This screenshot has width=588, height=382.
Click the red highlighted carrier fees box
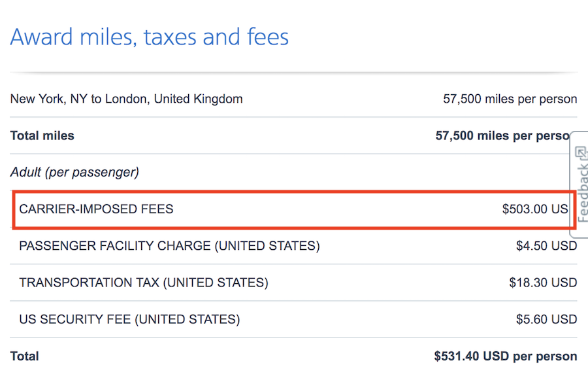coord(293,209)
